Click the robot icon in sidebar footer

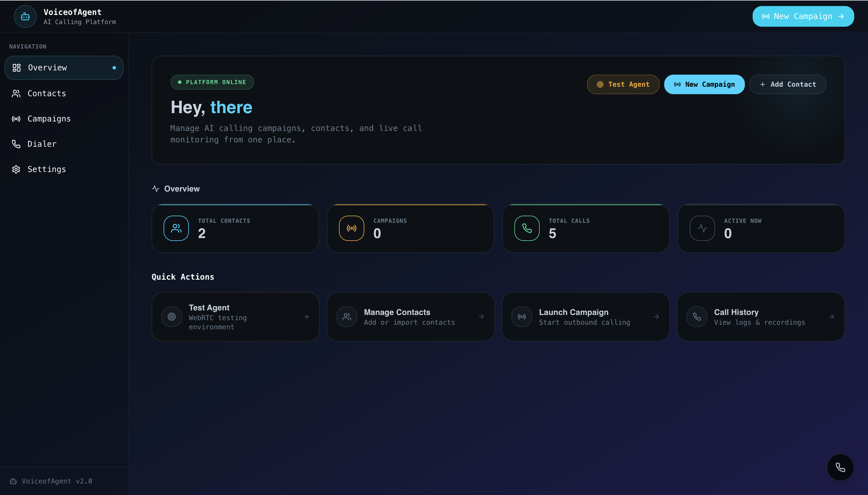tap(13, 481)
